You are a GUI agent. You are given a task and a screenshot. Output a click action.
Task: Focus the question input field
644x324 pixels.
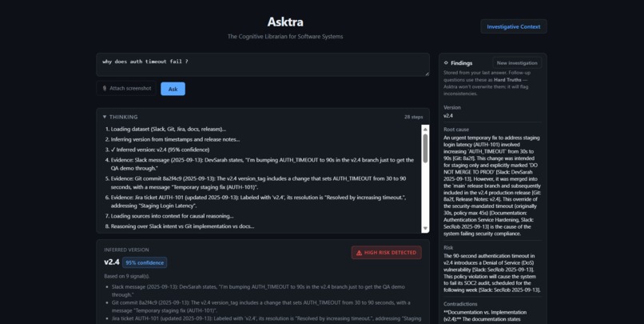[x=263, y=65]
